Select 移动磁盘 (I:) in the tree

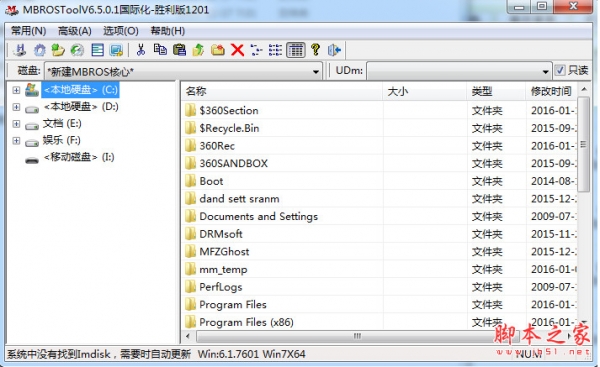(79, 157)
